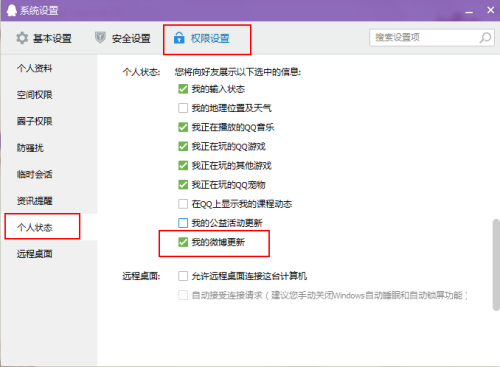The width and height of the screenshot is (500, 367).
Task: Toggle the 我正在播放的QQ音乐 checkbox
Action: click(183, 127)
